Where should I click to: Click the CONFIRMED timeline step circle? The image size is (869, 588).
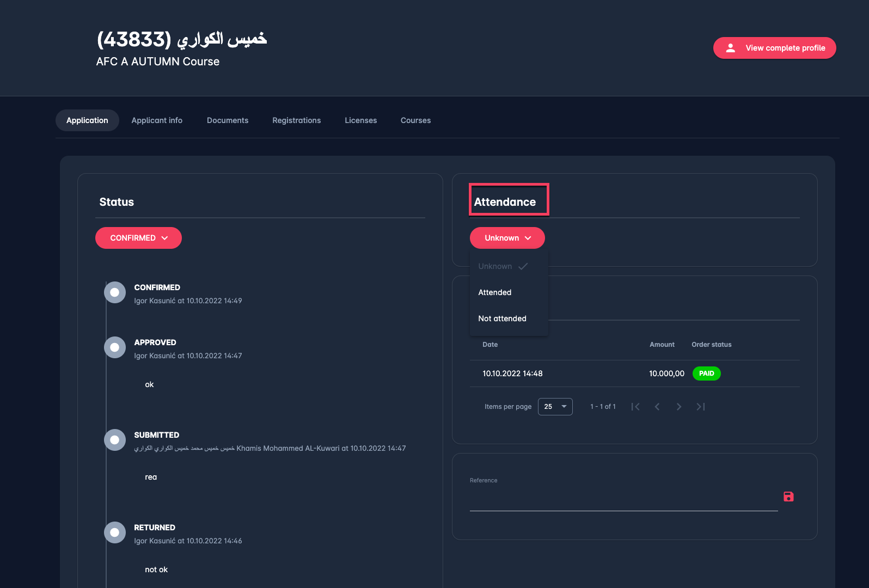(115, 292)
